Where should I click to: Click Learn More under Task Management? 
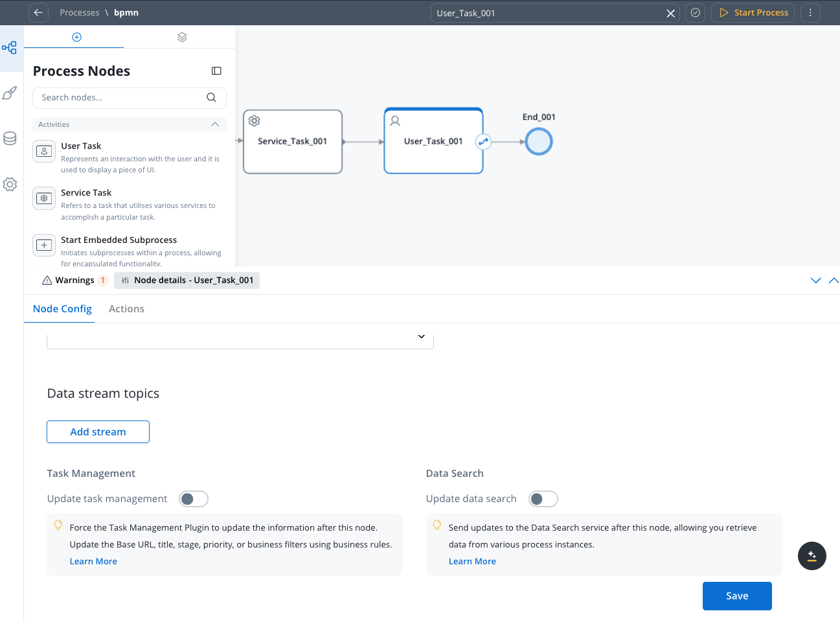click(x=93, y=562)
